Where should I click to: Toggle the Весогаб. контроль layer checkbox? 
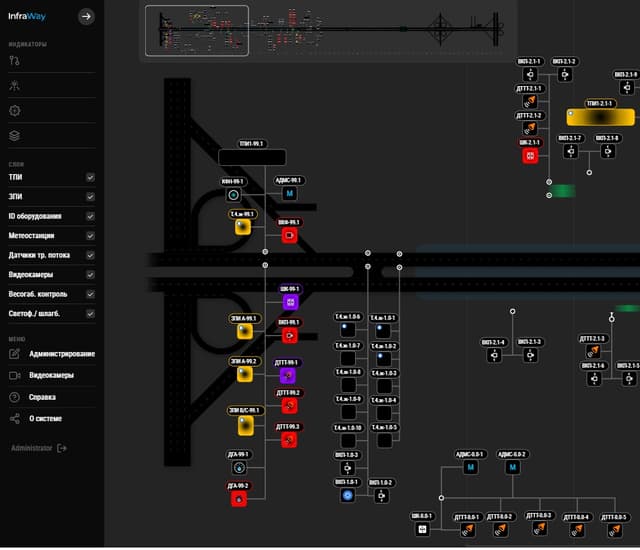(90, 295)
